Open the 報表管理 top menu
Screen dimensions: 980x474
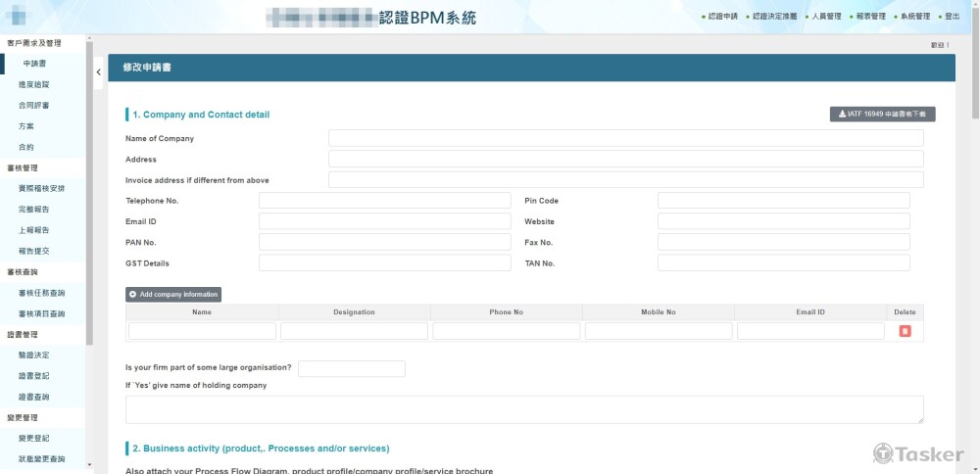point(869,17)
